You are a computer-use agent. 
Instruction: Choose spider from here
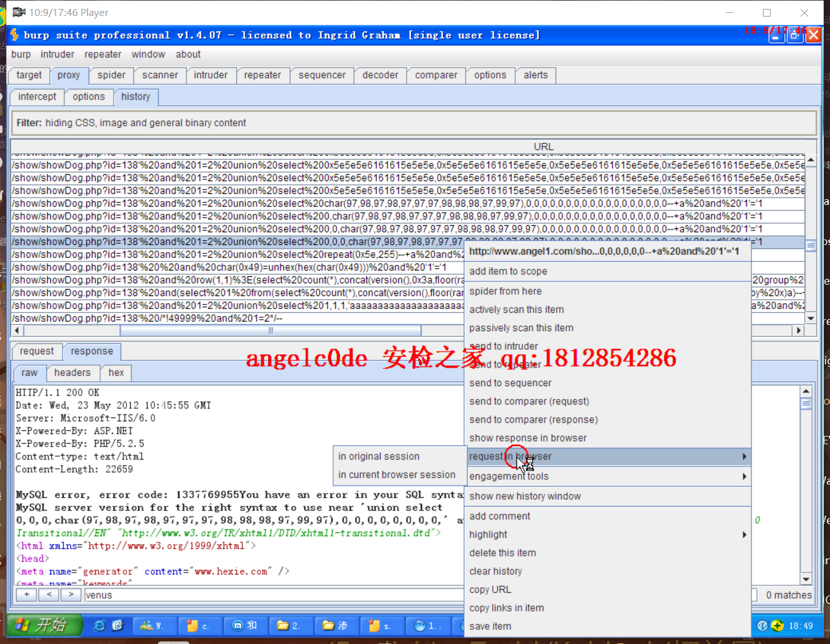tap(607, 292)
